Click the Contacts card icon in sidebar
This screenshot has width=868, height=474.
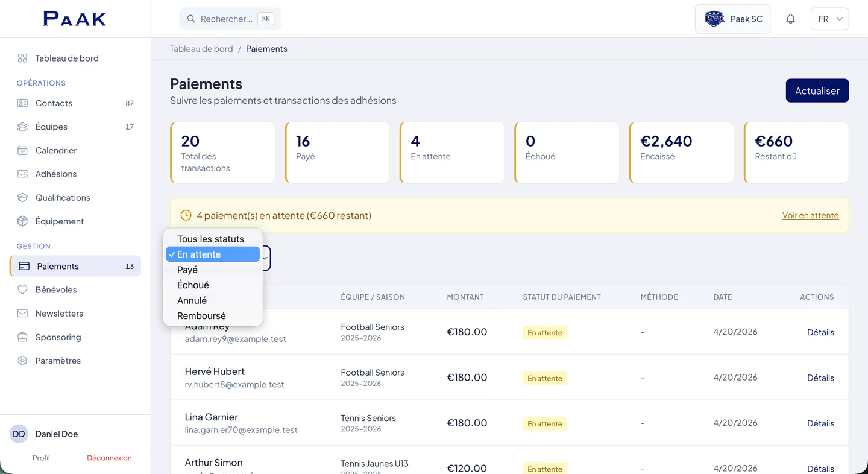tap(22, 103)
